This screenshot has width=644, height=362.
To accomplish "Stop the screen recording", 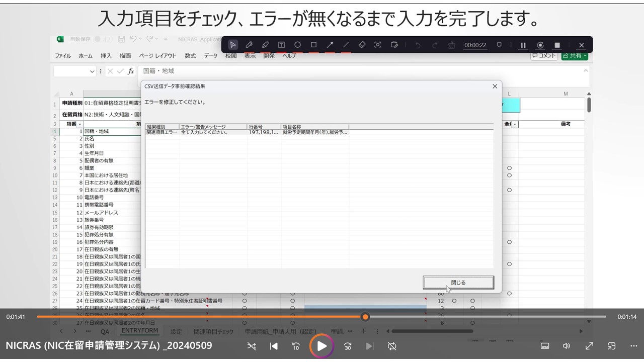I will coord(557,45).
